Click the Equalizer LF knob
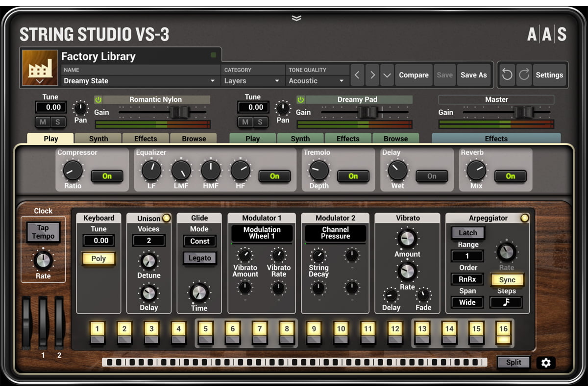This screenshot has height=392, width=588. [x=151, y=171]
